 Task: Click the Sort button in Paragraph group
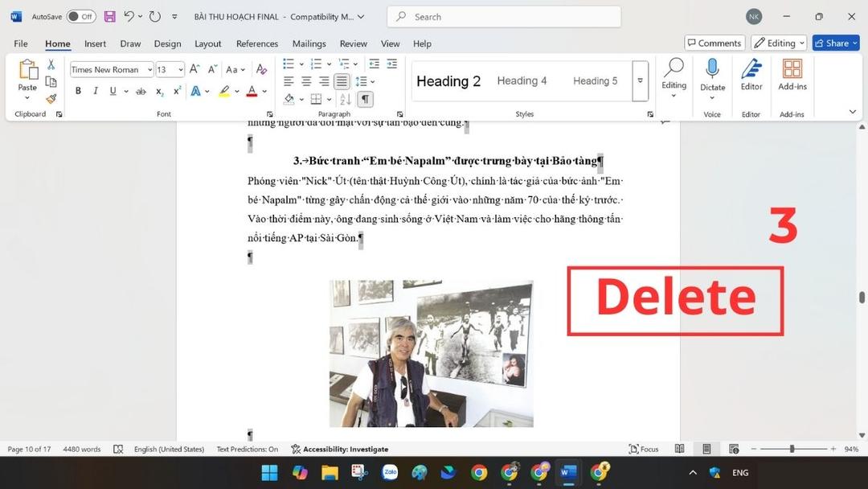(344, 99)
